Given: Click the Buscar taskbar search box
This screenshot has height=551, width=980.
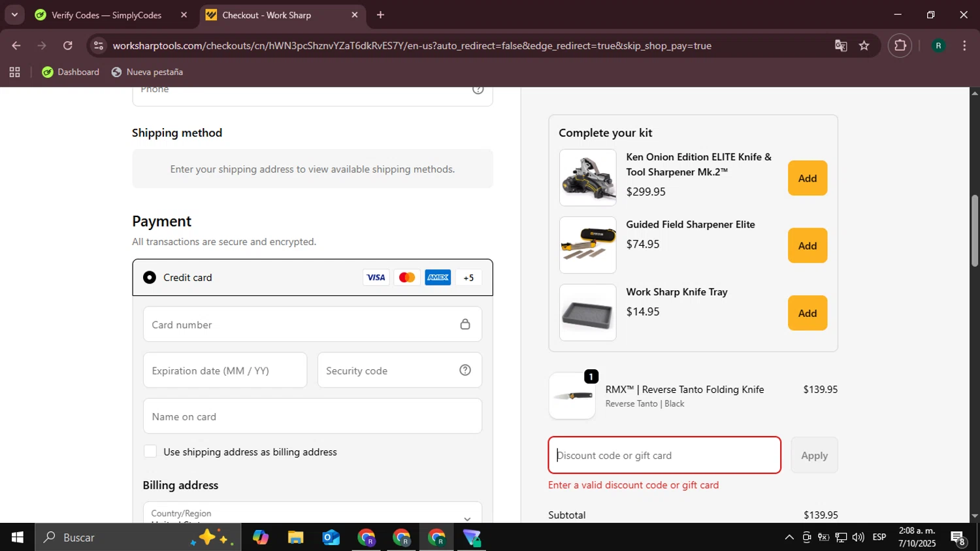Looking at the screenshot, I should [x=138, y=537].
